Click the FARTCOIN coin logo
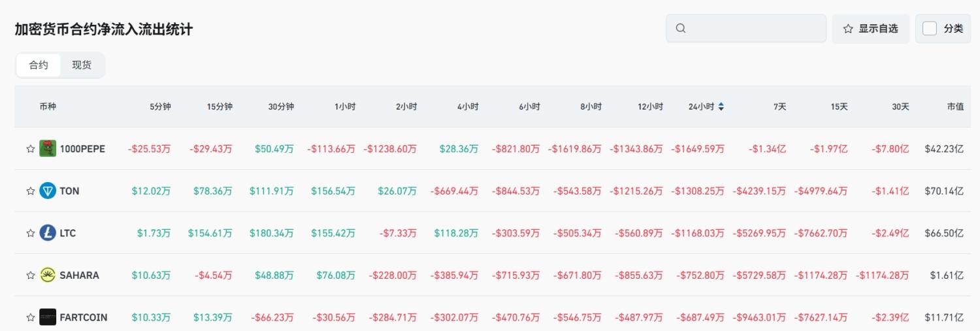Viewport: 980px width, 331px height. pos(48,317)
